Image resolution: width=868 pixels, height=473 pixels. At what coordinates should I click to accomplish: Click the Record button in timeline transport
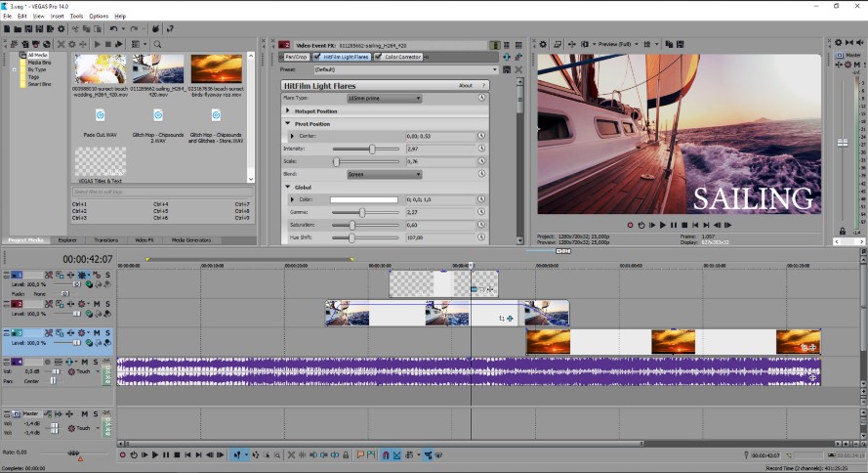tap(123, 455)
